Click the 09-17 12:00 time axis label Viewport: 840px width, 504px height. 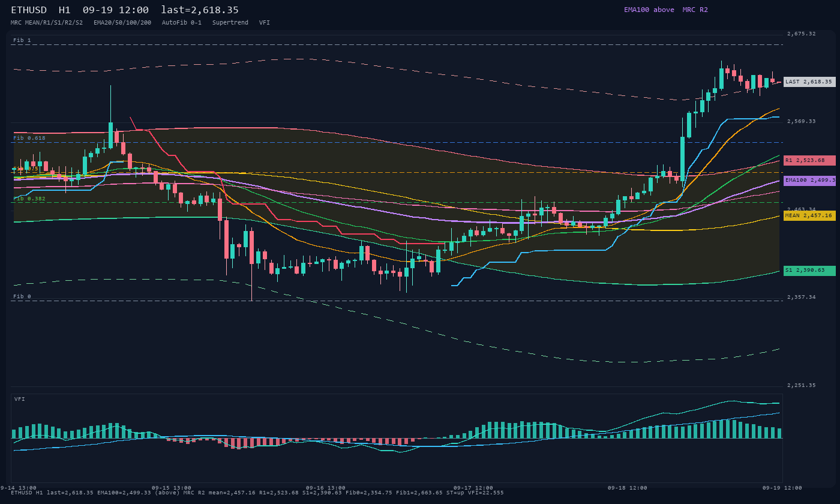pos(473,488)
